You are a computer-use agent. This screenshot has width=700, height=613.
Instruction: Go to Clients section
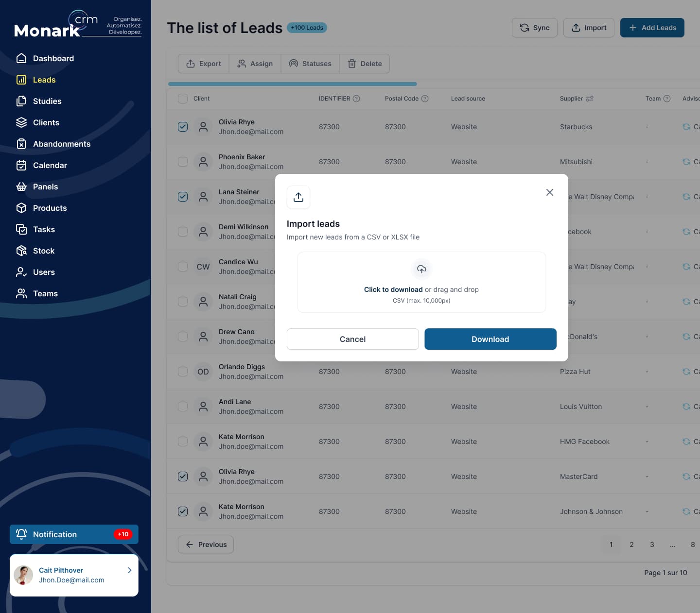click(x=37, y=122)
